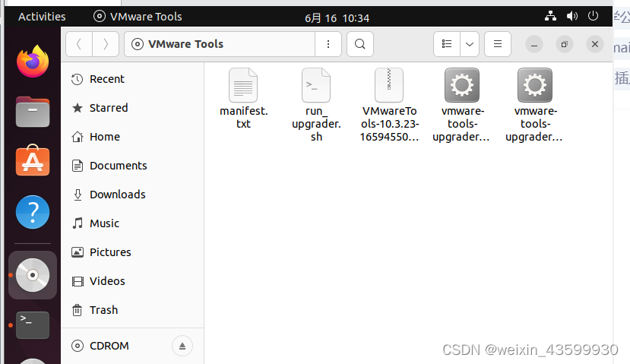Open Documents in the sidebar
Screen dimensions: 630x364
point(132,166)
